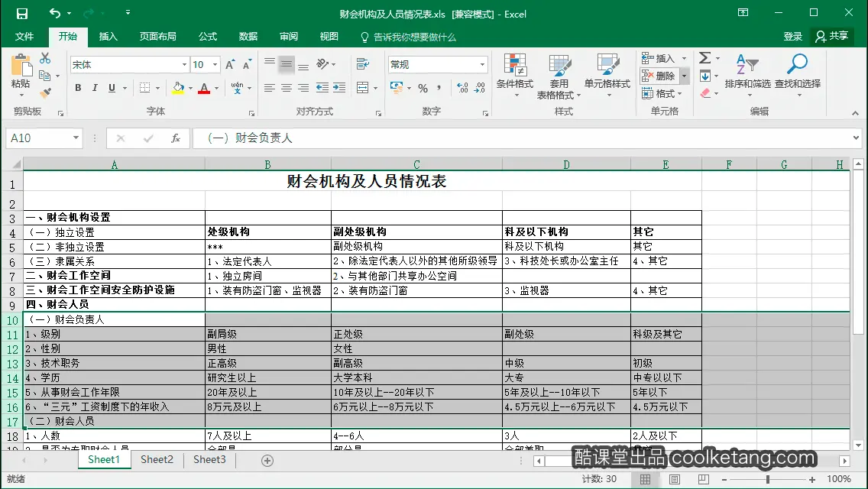Apply the borders icon

(x=145, y=88)
